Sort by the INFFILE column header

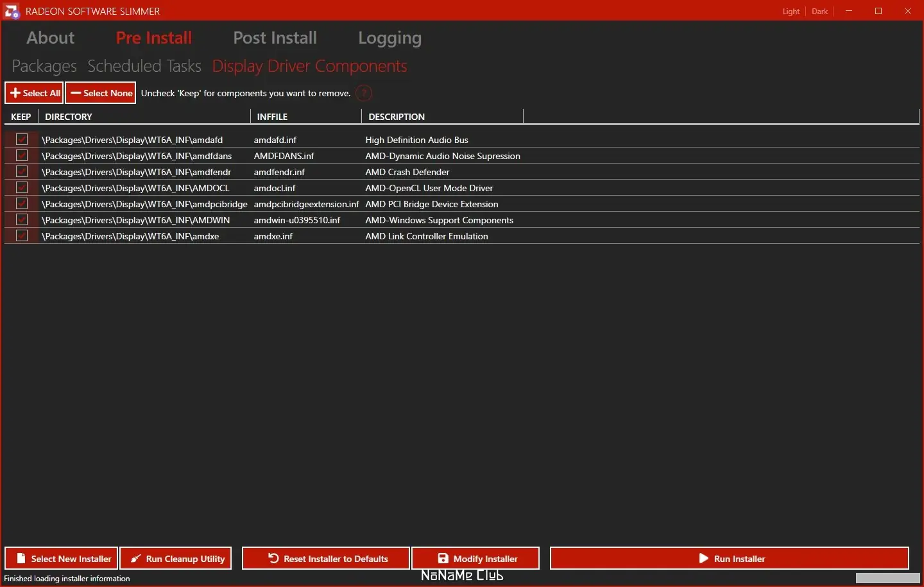coord(306,117)
